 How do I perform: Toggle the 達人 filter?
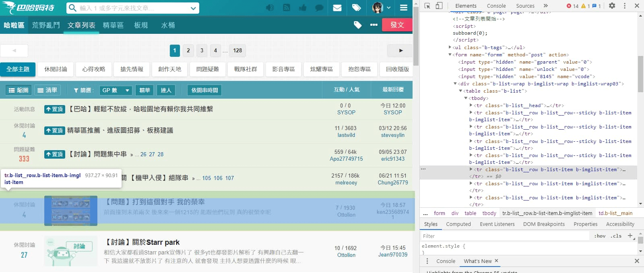[166, 90]
